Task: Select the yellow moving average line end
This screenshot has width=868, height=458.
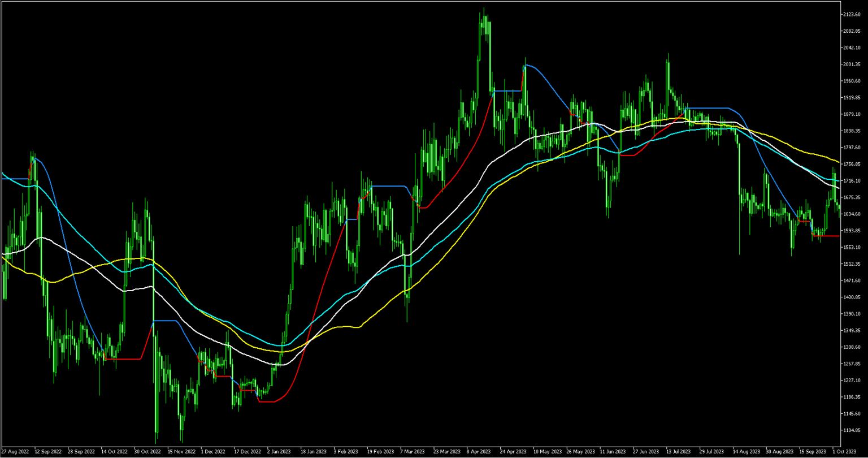Action: [x=837, y=162]
